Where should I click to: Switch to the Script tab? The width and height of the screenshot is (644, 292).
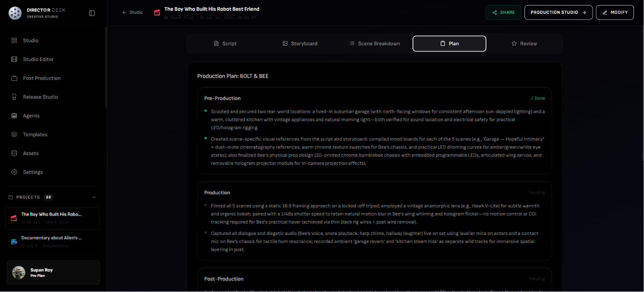pos(225,44)
